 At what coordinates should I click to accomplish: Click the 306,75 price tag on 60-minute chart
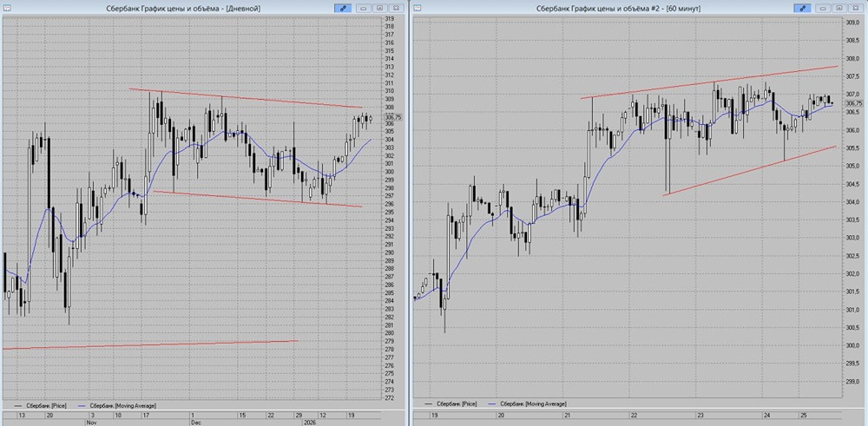pos(853,103)
